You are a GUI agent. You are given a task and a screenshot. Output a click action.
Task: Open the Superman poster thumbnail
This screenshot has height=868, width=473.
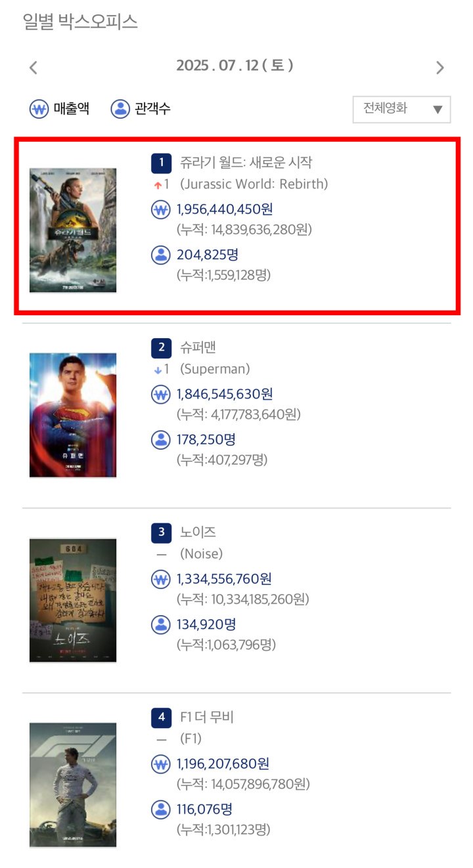(73, 415)
